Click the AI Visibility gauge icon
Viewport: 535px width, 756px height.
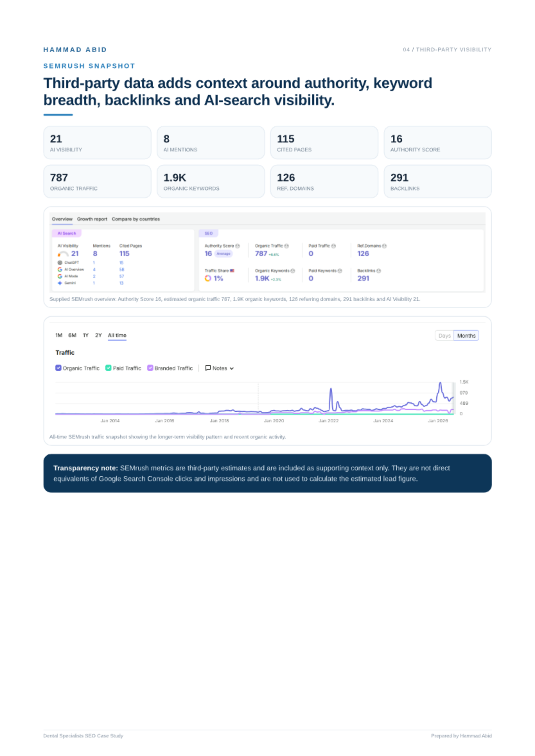63,254
